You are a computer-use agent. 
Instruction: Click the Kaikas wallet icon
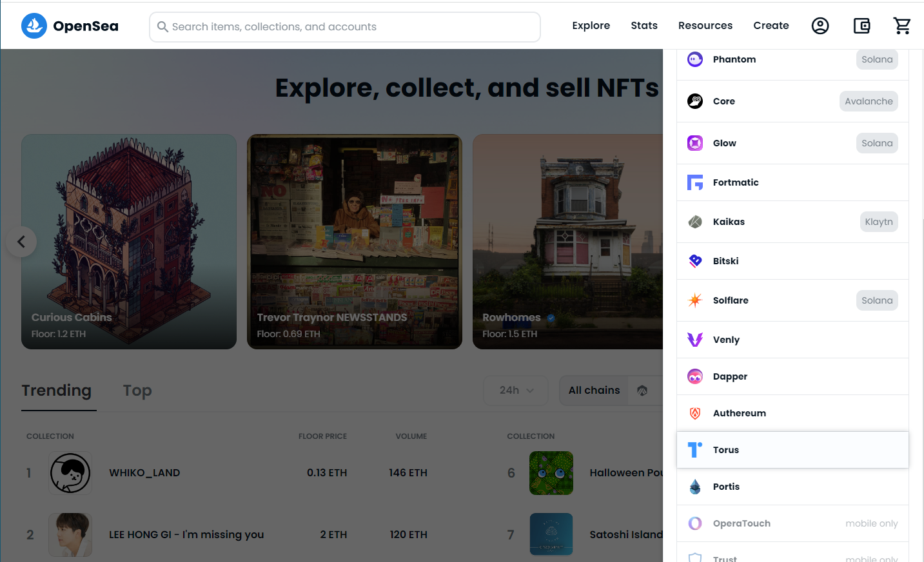695,222
